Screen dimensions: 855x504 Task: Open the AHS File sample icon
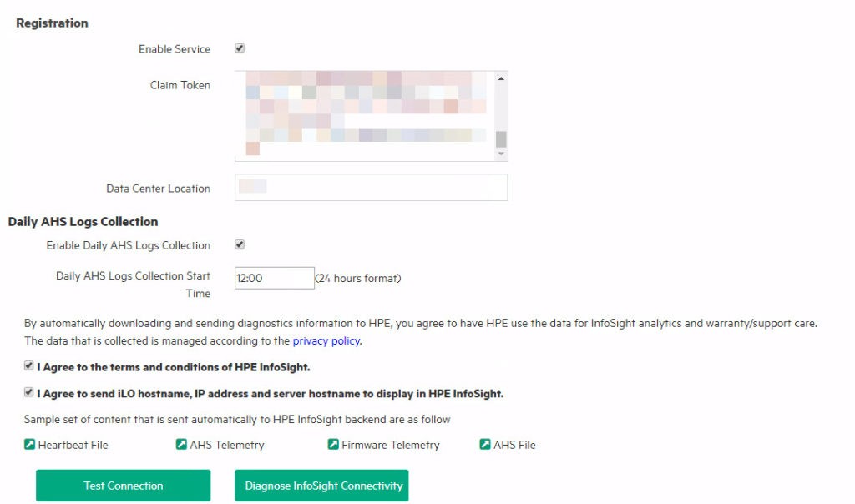pos(485,445)
